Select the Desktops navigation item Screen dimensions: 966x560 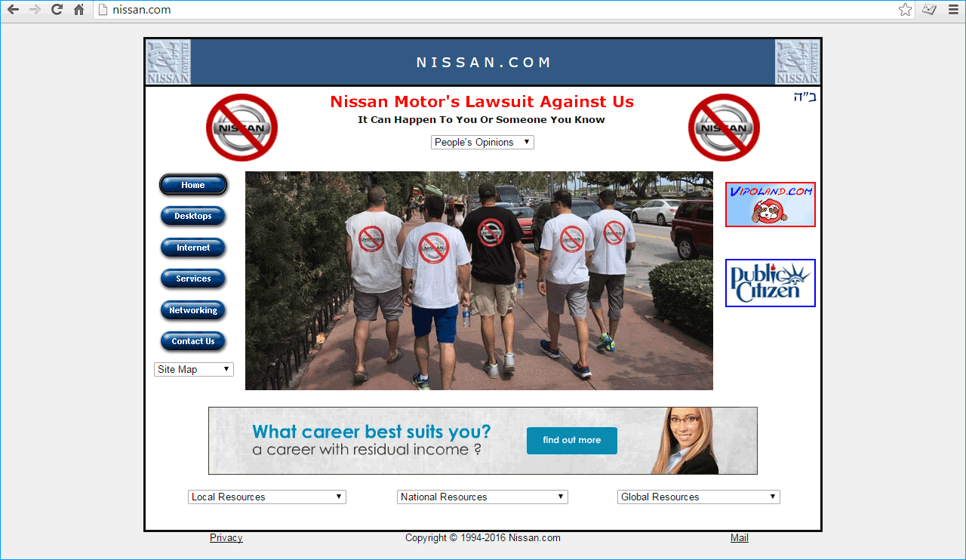(x=193, y=216)
